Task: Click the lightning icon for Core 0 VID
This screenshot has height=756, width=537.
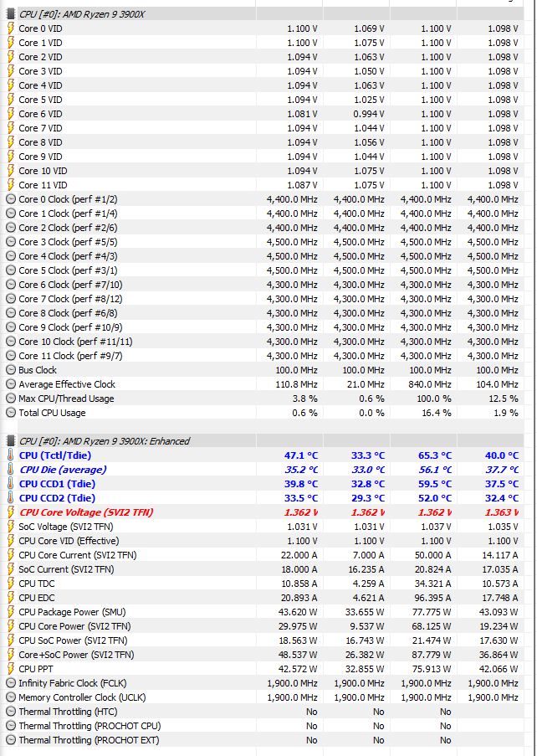Action: click(11, 28)
